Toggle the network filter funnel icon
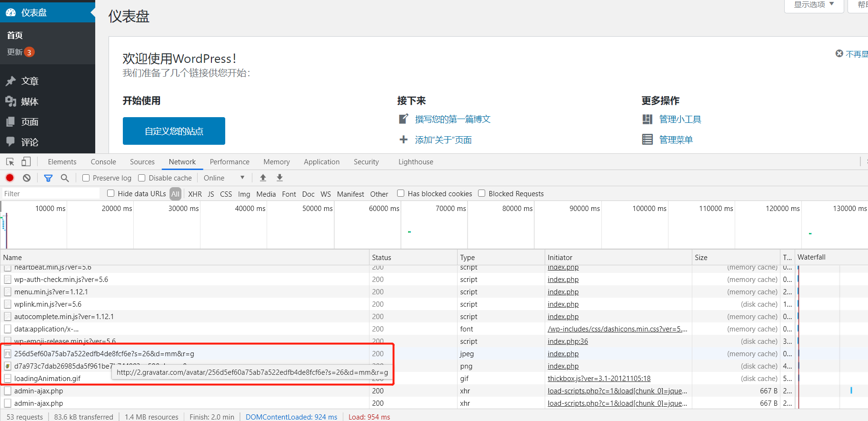 [48, 178]
